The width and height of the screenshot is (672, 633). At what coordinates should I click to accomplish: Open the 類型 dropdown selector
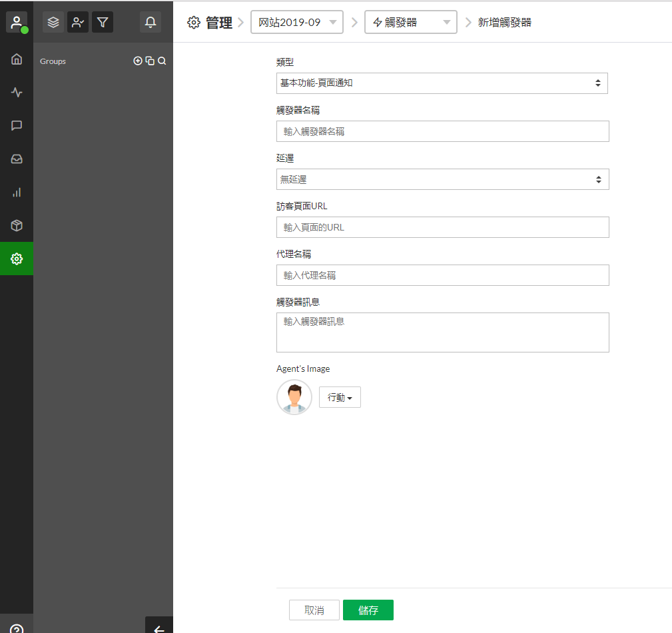point(442,83)
